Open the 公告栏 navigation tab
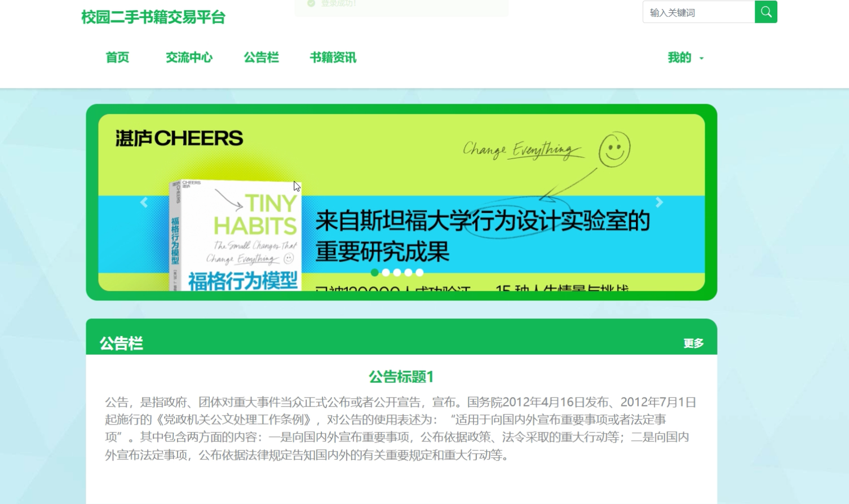Viewport: 849px width, 504px height. (261, 58)
